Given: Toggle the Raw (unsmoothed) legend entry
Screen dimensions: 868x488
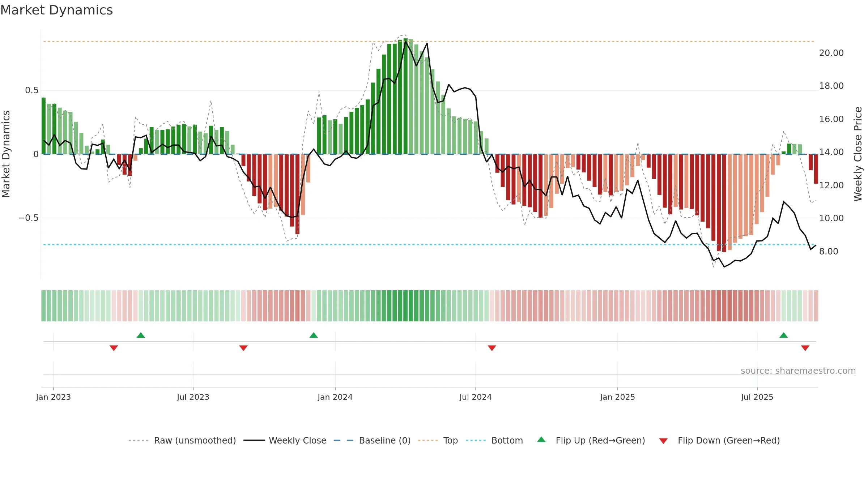Looking at the screenshot, I should (x=182, y=440).
